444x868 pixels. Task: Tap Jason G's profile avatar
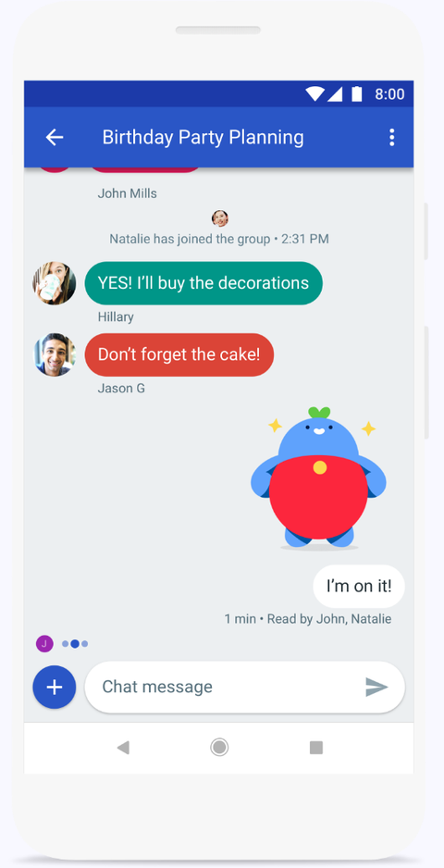55,354
